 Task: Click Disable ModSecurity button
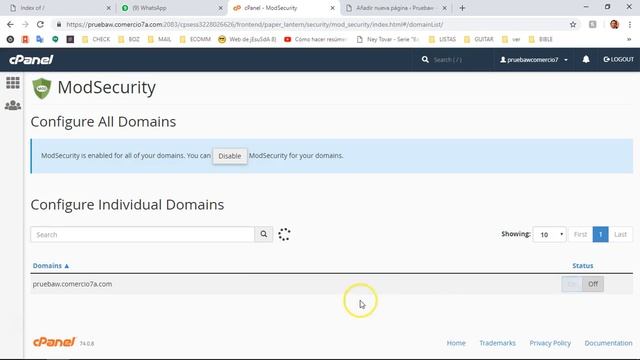click(x=230, y=156)
